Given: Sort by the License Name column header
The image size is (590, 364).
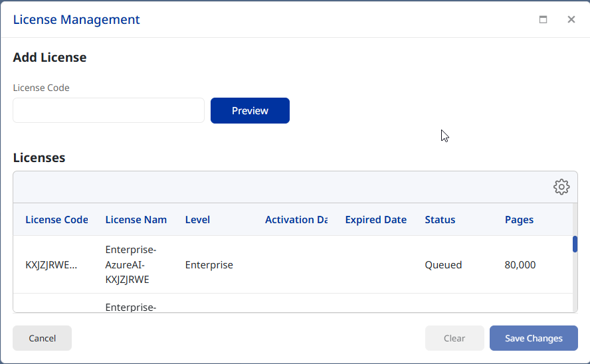Looking at the screenshot, I should pos(136,220).
